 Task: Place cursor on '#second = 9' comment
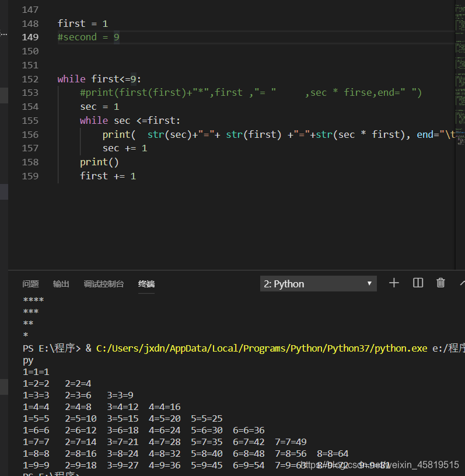tap(88, 37)
